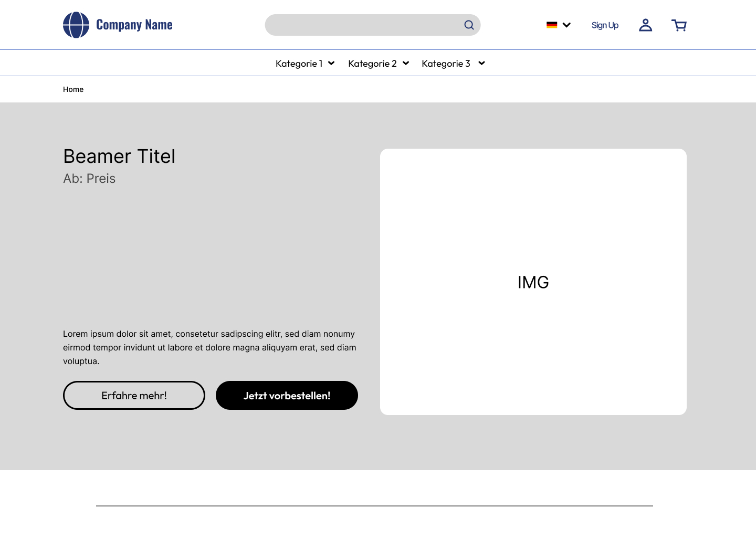Viewport: 756px width, 538px height.
Task: Open the Sign Up link
Action: (605, 25)
